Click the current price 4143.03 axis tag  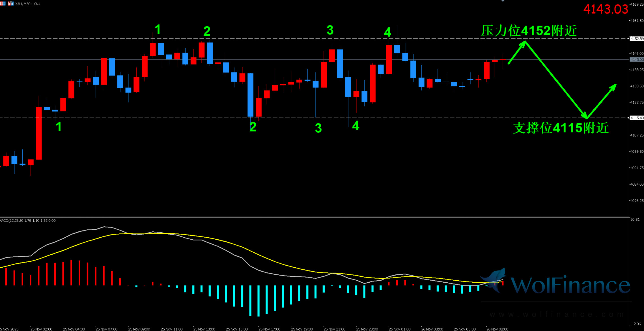637,60
